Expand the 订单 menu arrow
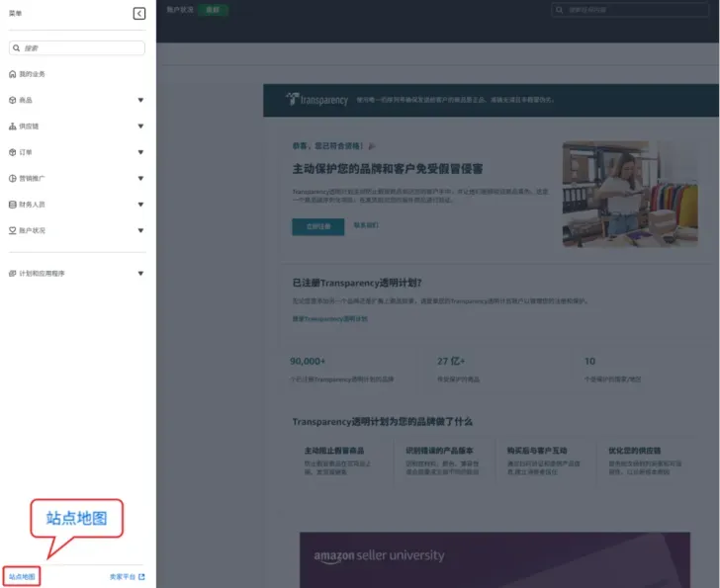 [x=140, y=152]
